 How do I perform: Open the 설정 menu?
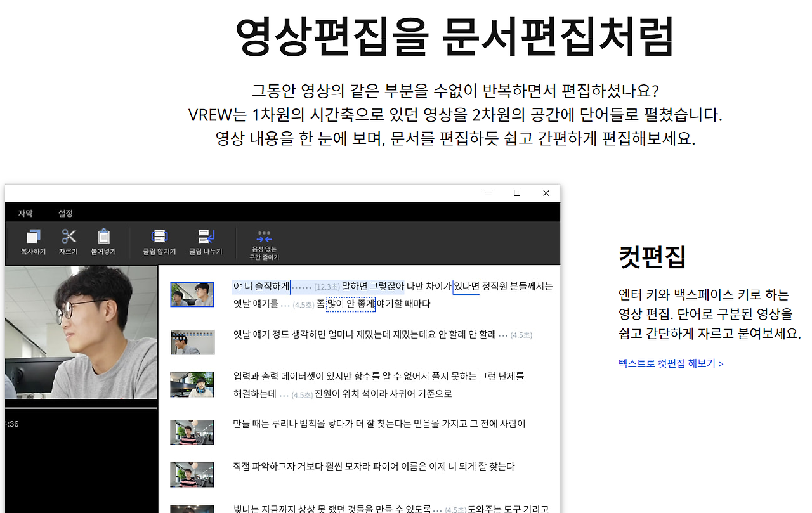click(65, 213)
